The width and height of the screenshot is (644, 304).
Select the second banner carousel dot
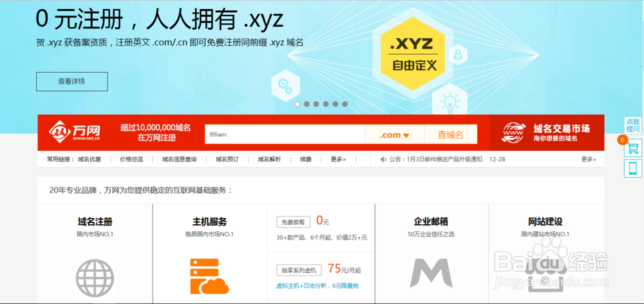tap(307, 104)
